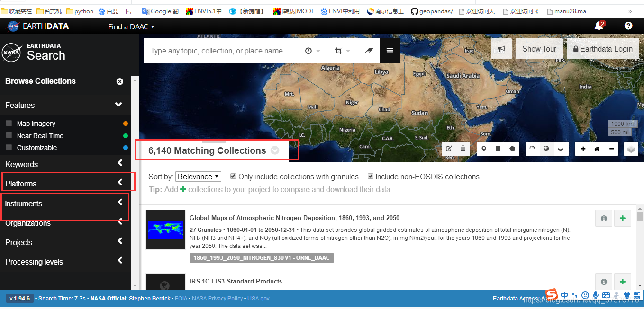The height and width of the screenshot is (309, 644).
Task: Toggle the Matching Collections panel arrow
Action: [x=275, y=150]
